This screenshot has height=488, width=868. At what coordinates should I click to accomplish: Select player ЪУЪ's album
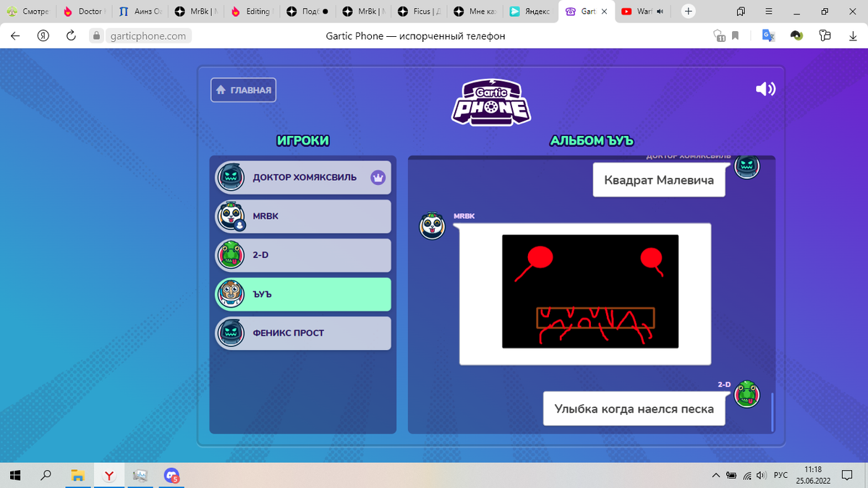303,294
